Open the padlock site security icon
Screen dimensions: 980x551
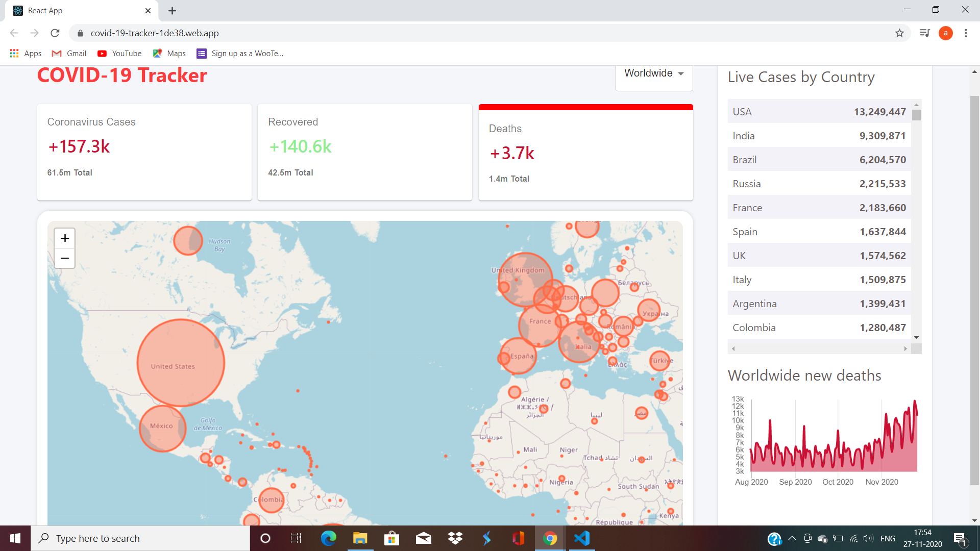click(80, 33)
